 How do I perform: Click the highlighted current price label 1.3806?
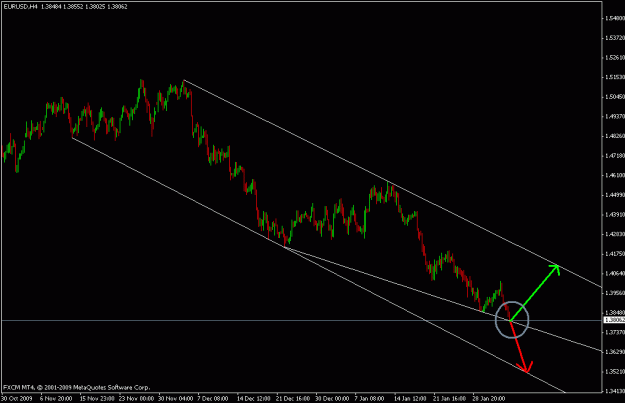pos(614,320)
